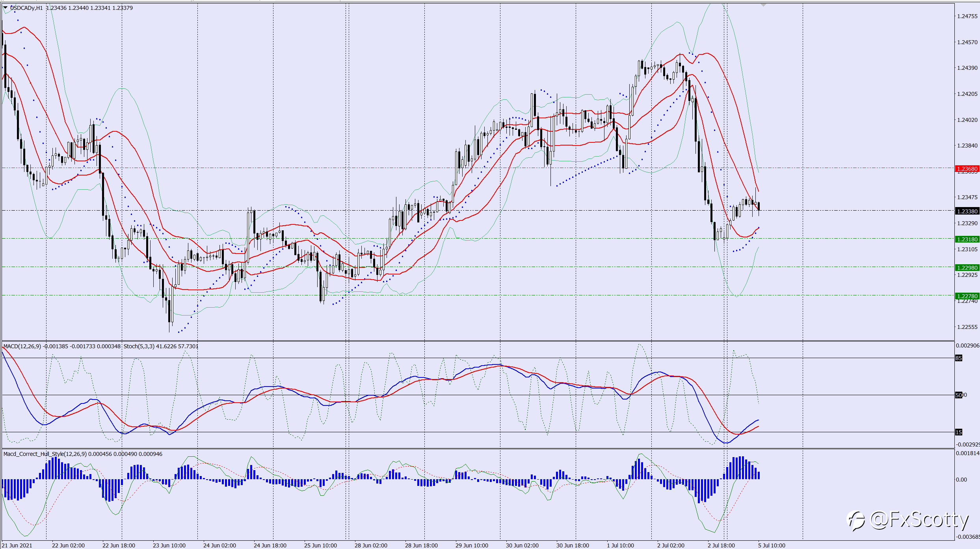
Task: Click the gray chart shift triangle marker
Action: click(763, 5)
